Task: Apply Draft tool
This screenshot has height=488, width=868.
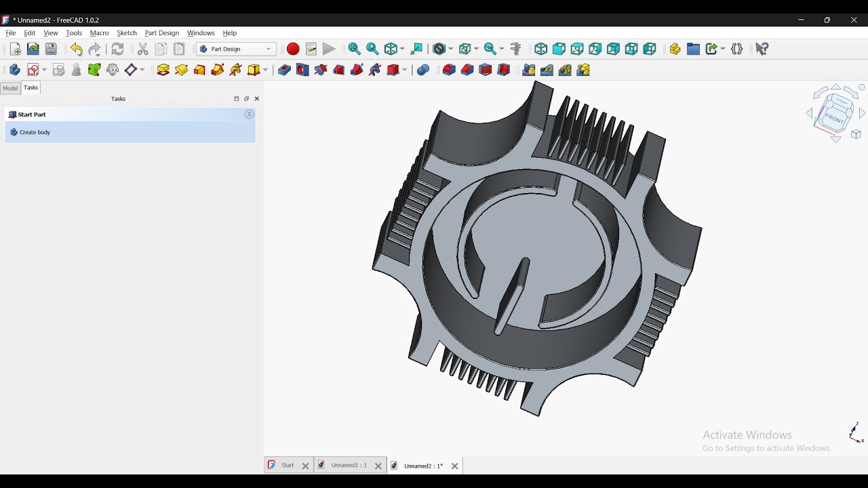Action: click(486, 70)
